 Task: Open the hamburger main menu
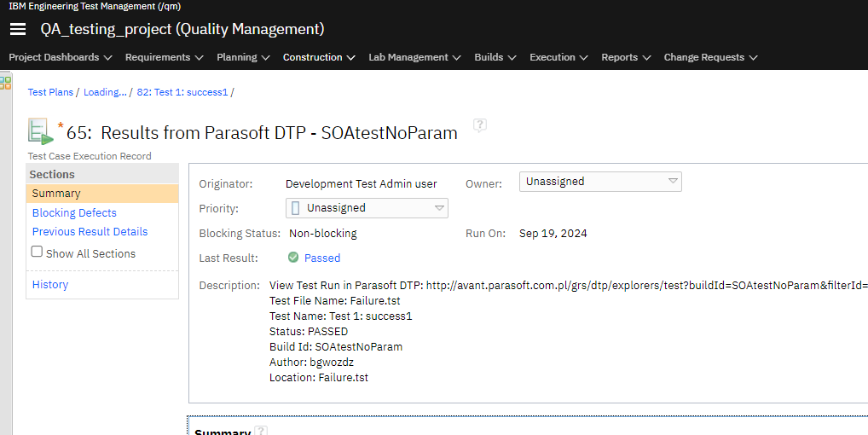(x=18, y=29)
